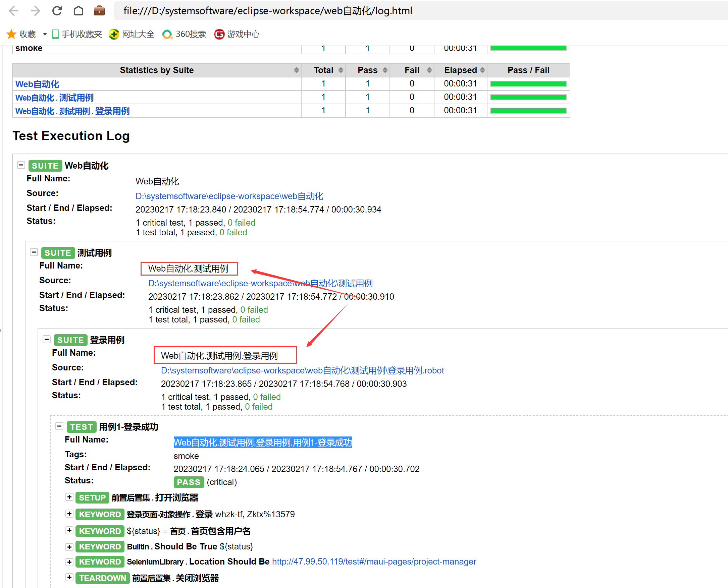Open the 登录用例.robot source file link
The image size is (728, 588).
click(302, 370)
